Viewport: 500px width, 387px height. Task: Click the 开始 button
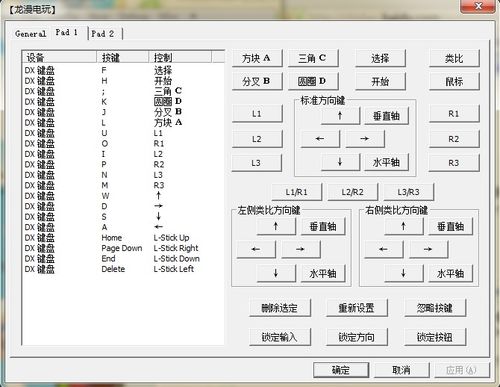coord(380,81)
